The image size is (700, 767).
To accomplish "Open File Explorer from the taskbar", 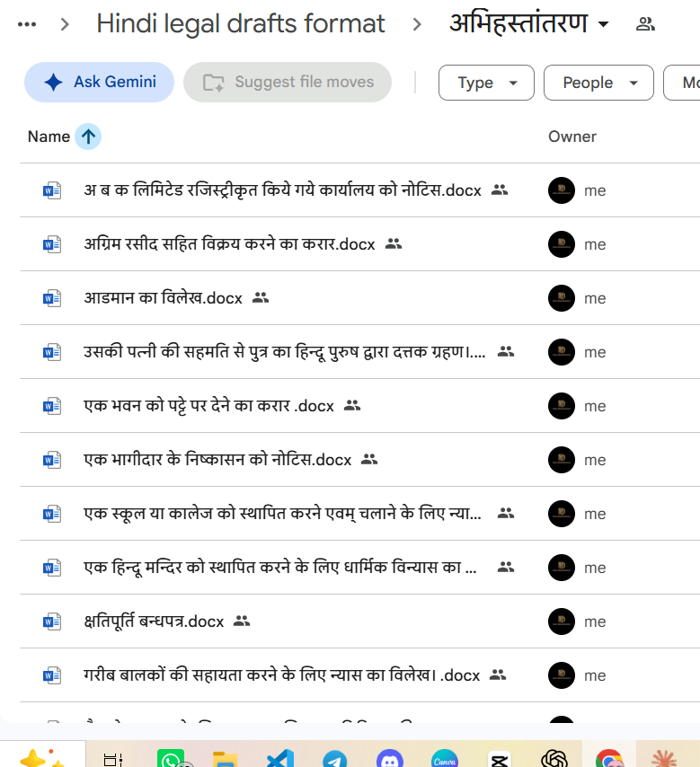I will tap(226, 759).
